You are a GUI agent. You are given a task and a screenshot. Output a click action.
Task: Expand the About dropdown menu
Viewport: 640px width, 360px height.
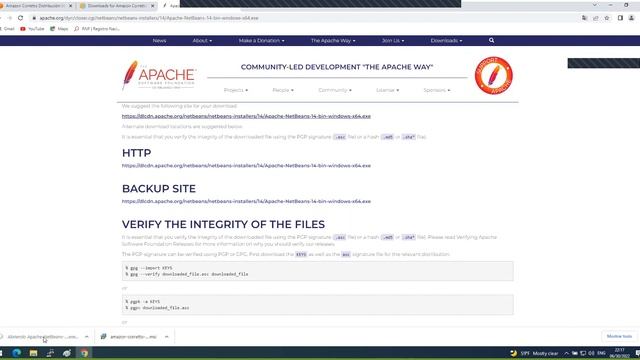pos(202,40)
